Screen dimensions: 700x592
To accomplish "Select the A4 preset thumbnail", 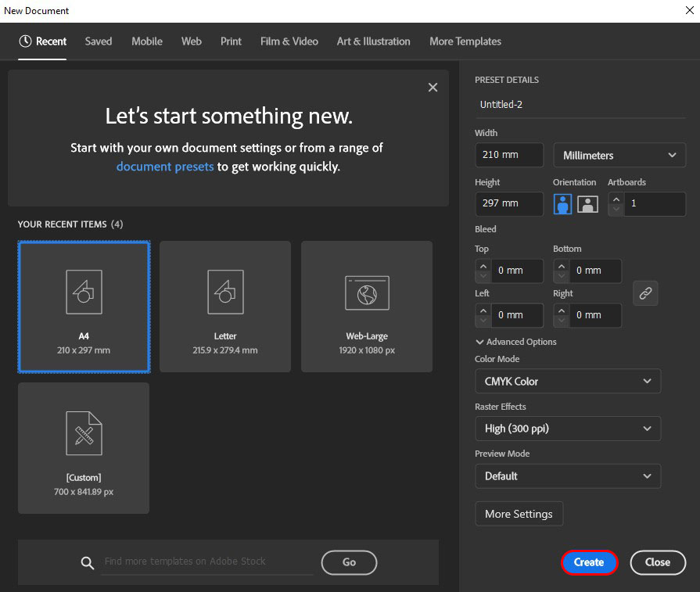I will [x=84, y=306].
